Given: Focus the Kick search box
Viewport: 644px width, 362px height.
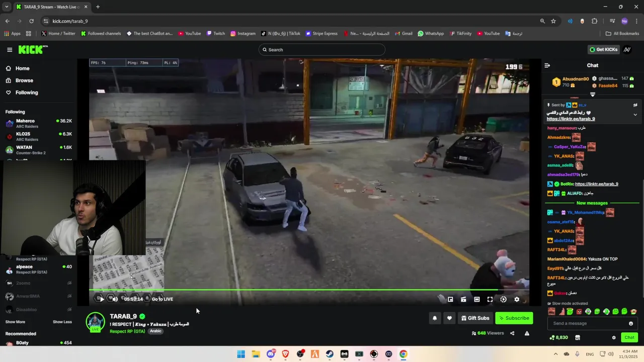Looking at the screenshot, I should pos(322,50).
